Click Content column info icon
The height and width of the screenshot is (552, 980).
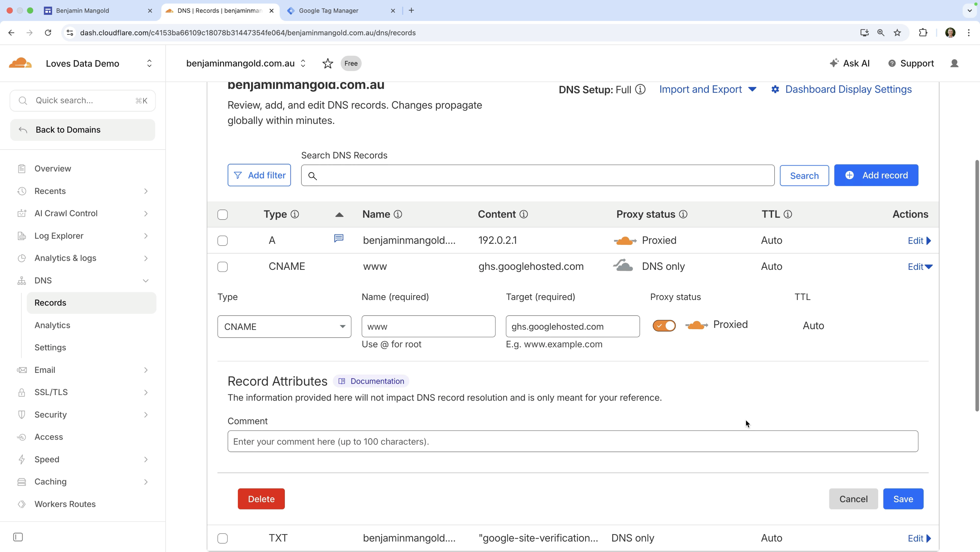[524, 214]
